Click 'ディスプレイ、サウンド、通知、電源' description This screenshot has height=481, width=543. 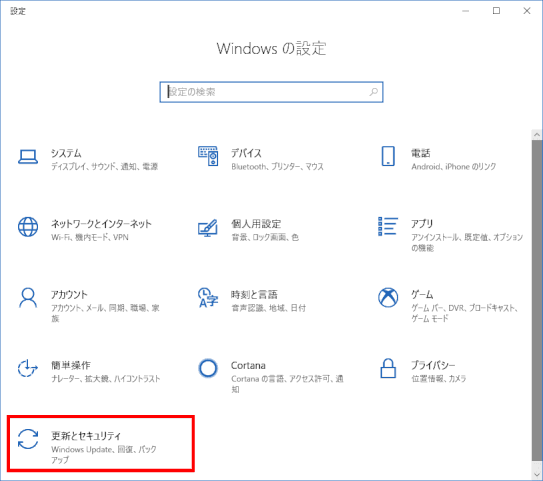coord(104,167)
